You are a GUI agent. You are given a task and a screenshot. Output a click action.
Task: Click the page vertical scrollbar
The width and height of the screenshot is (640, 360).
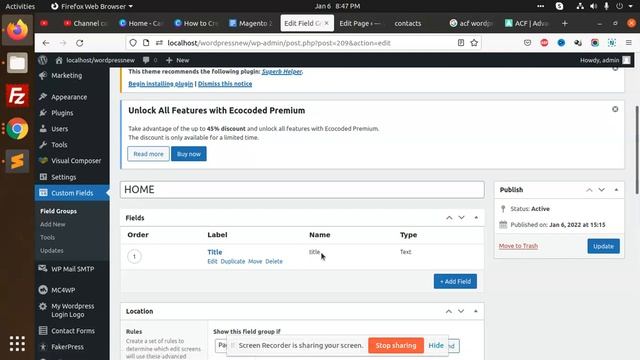(x=637, y=150)
